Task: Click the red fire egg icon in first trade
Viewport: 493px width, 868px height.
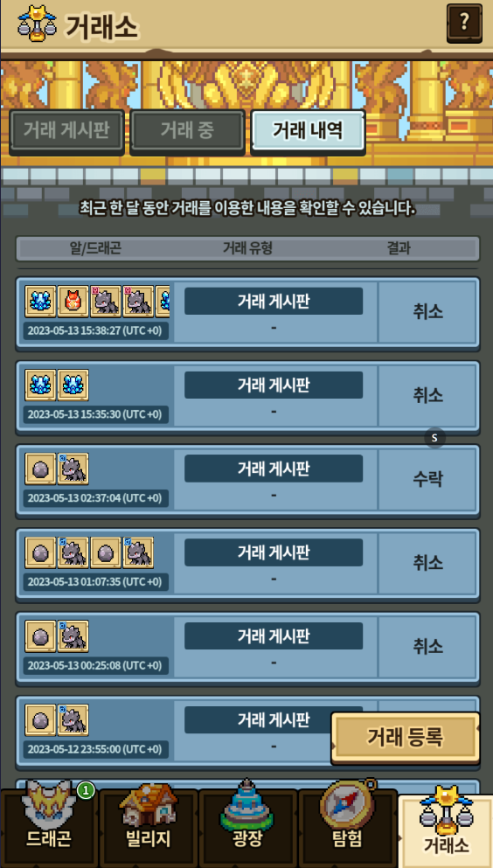Action: (73, 302)
